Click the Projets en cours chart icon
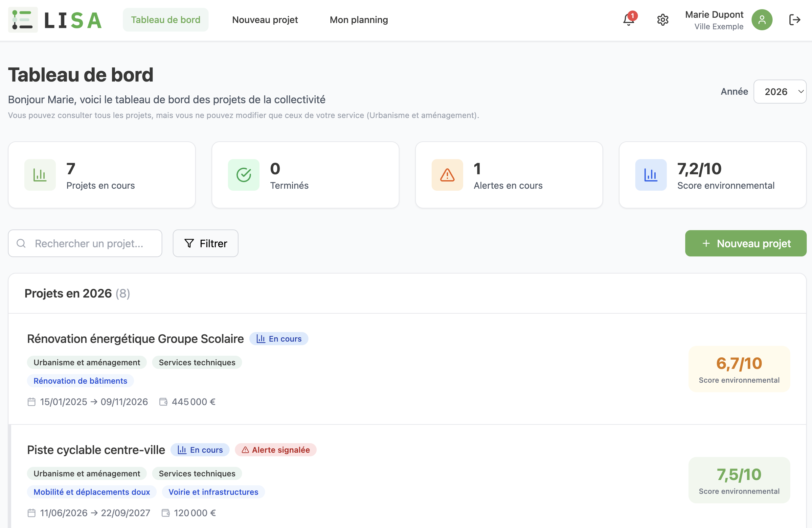The width and height of the screenshot is (812, 528). [40, 175]
